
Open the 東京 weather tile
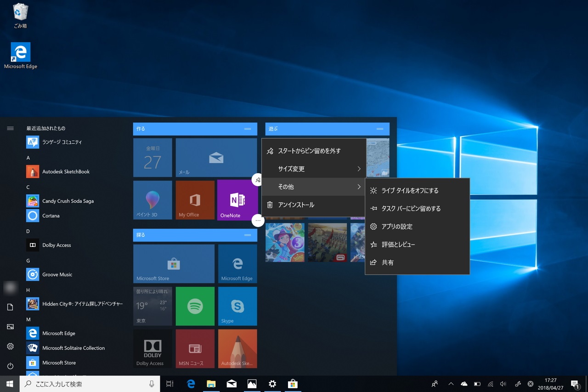click(x=153, y=306)
